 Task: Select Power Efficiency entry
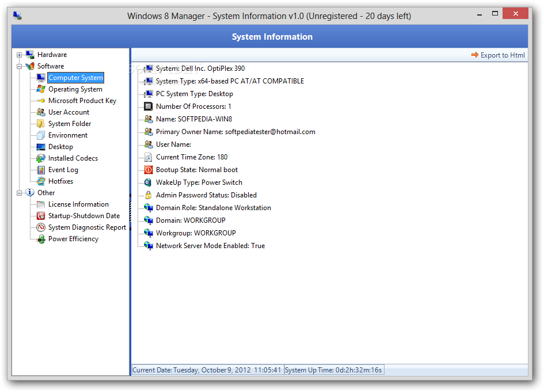pyautogui.click(x=73, y=239)
